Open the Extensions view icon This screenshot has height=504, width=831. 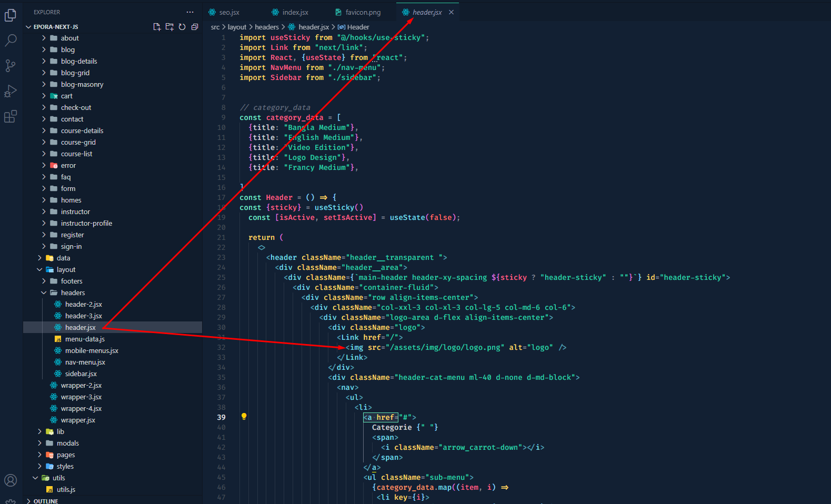coord(11,116)
